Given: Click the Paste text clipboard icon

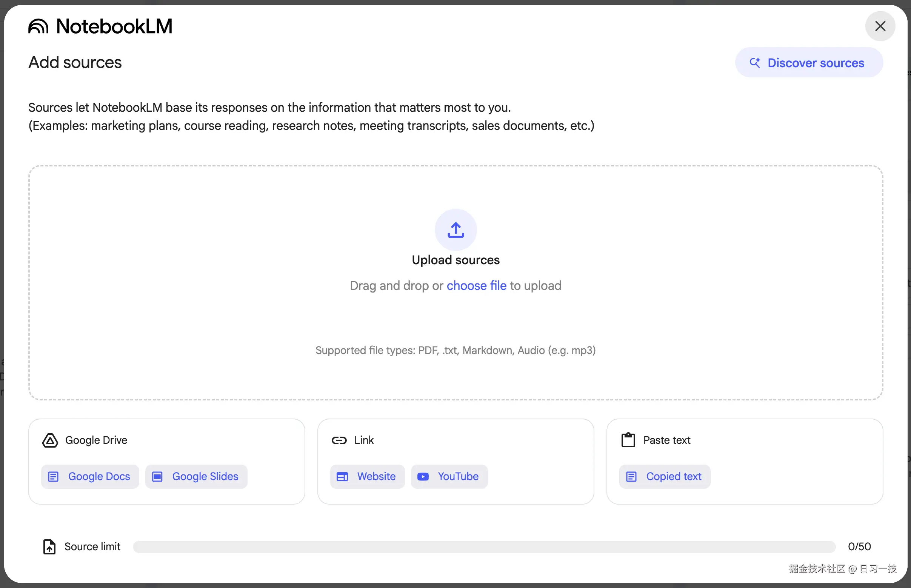Looking at the screenshot, I should pos(628,439).
